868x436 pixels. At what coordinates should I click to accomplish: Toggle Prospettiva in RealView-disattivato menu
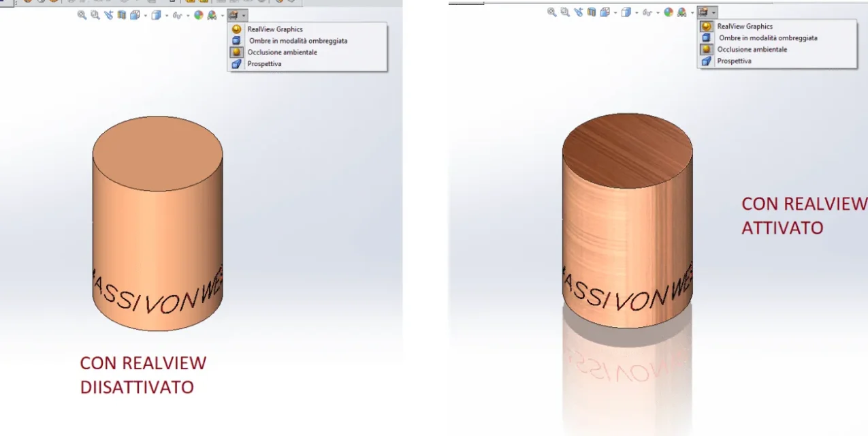(307, 63)
